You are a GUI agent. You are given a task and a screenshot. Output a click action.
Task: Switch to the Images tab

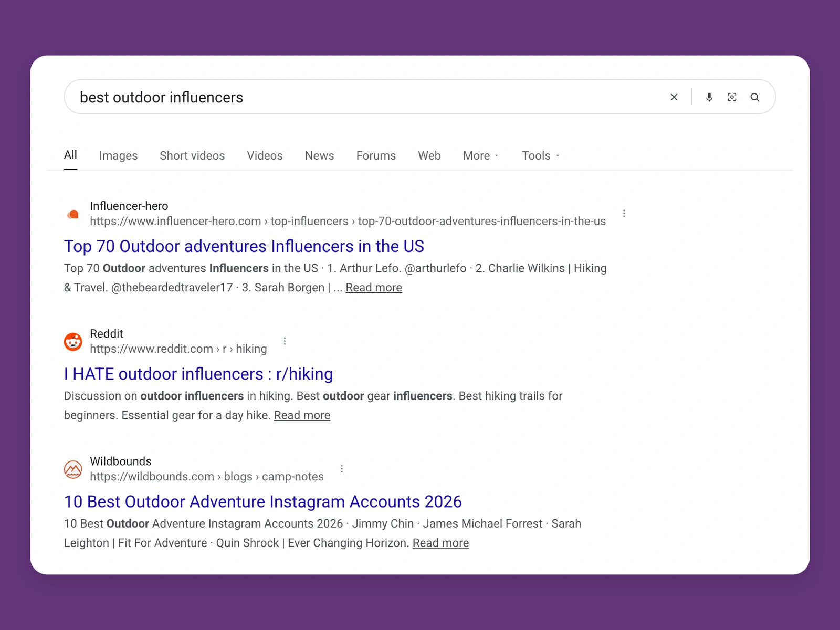point(118,156)
